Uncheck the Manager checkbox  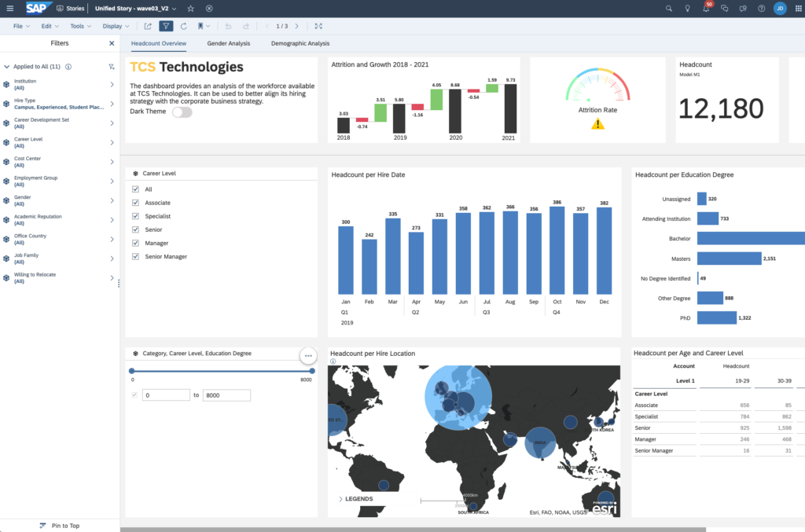[x=135, y=243]
